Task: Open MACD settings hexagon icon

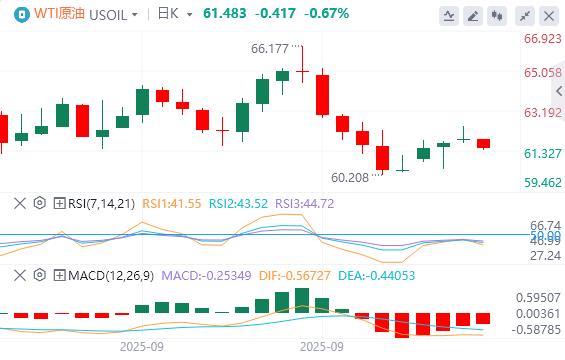Action: pos(40,275)
